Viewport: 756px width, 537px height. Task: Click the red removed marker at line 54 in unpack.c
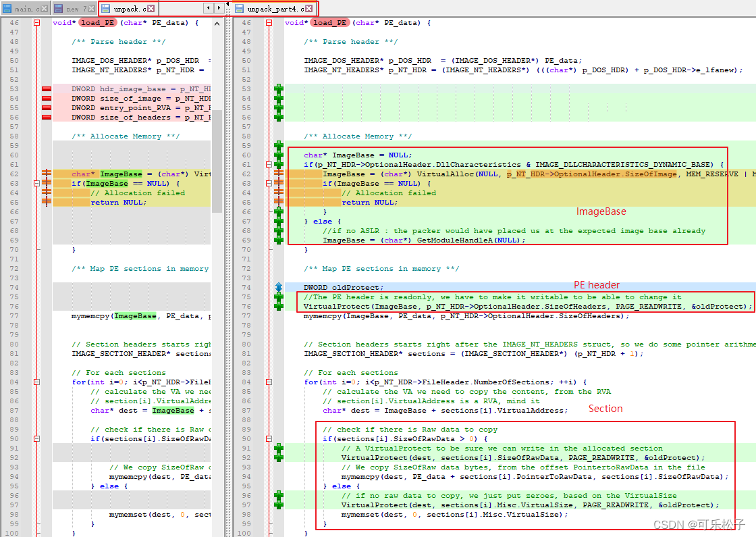(47, 99)
